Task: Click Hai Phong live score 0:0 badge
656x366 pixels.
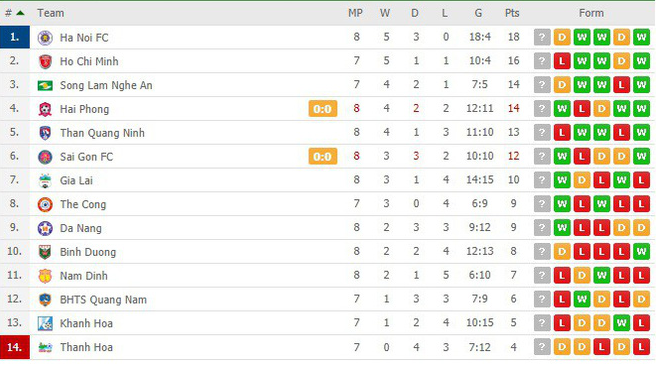Action: click(323, 109)
